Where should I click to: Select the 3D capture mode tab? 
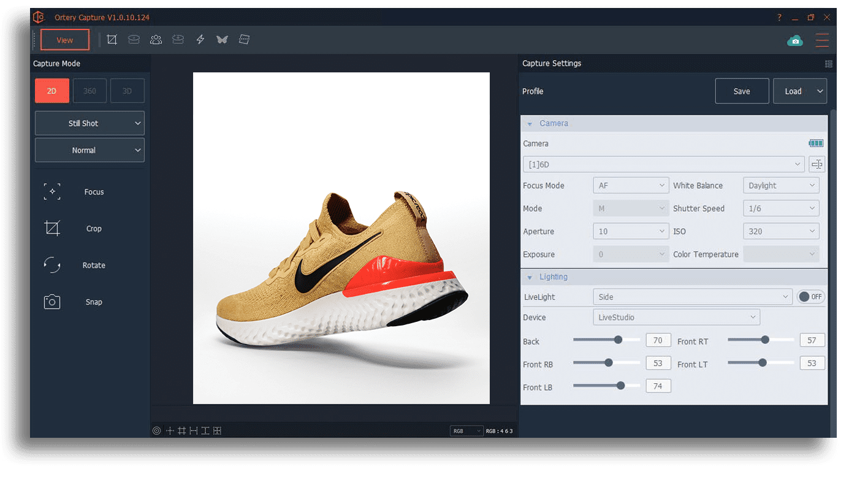pos(128,91)
